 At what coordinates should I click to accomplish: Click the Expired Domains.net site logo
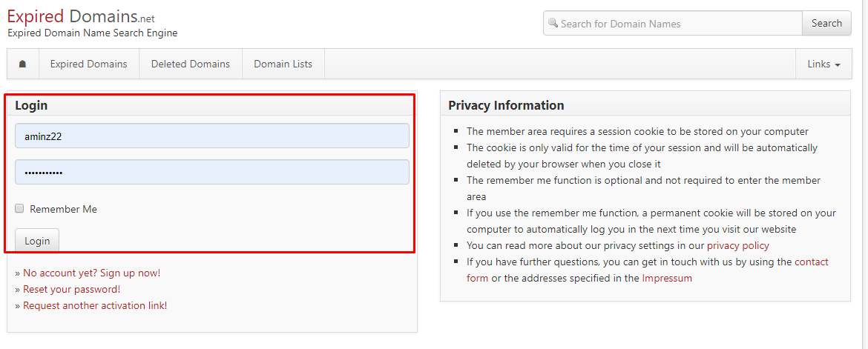81,17
